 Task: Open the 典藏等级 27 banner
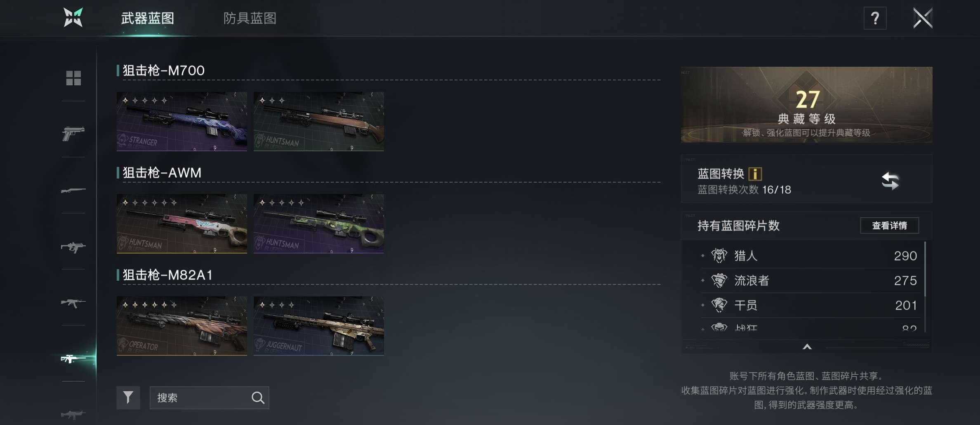(x=806, y=105)
